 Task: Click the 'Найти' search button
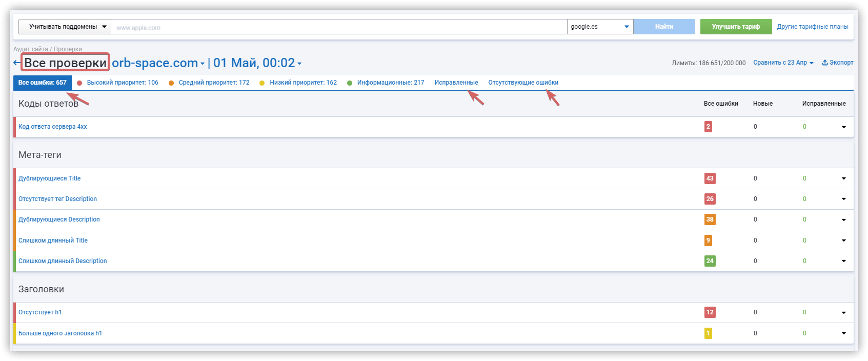point(664,27)
